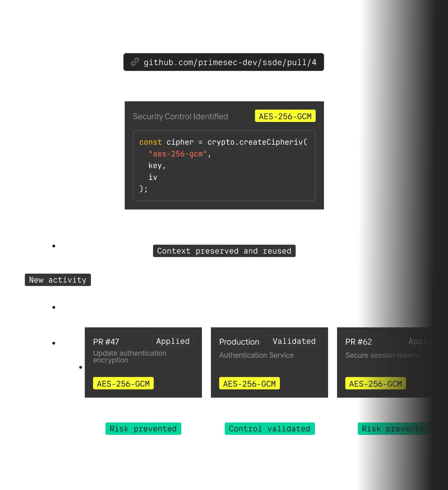This screenshot has height=490, width=448.
Task: Select AES-256-GCM tag on PR #62 card
Action: pos(376,383)
